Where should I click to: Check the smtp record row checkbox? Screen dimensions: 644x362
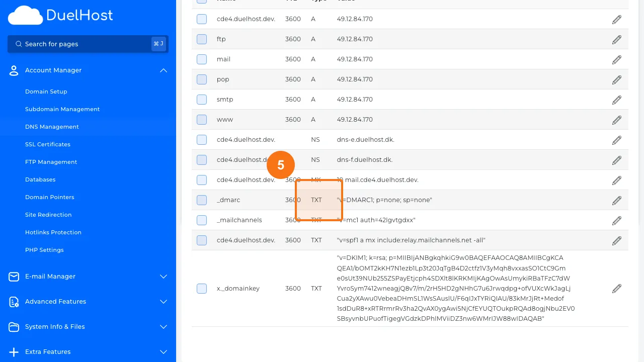[x=201, y=100]
